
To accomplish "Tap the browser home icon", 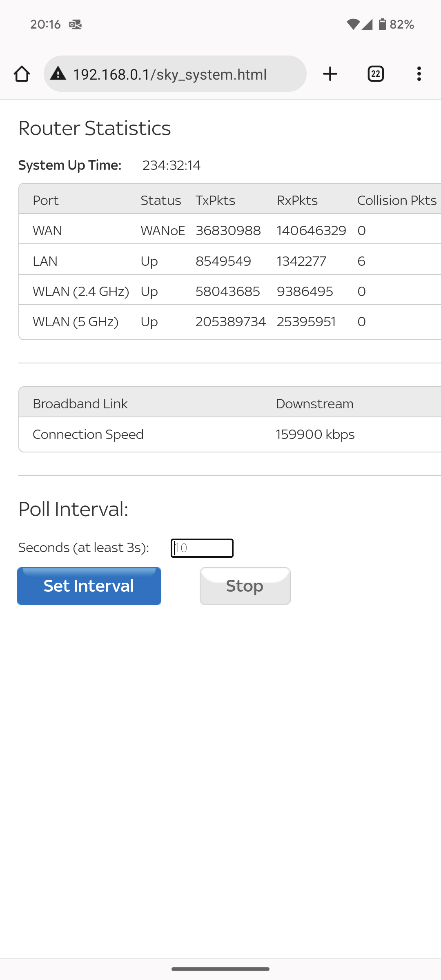I will coord(22,74).
